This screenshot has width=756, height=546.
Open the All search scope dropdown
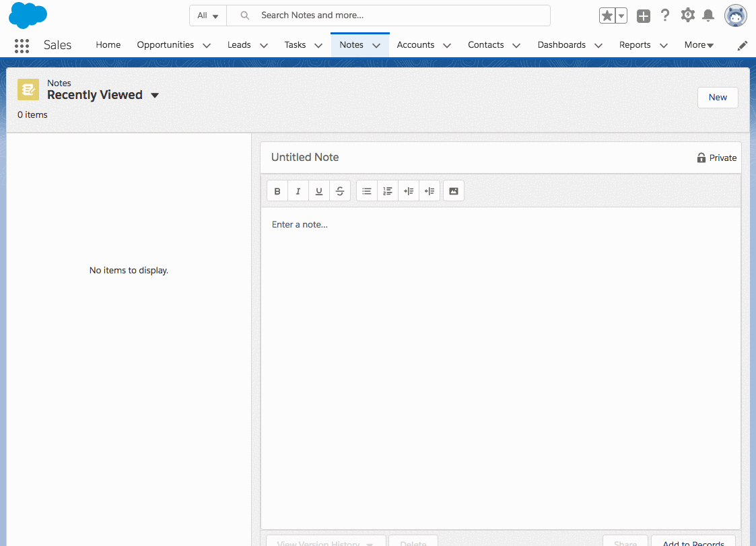point(208,15)
